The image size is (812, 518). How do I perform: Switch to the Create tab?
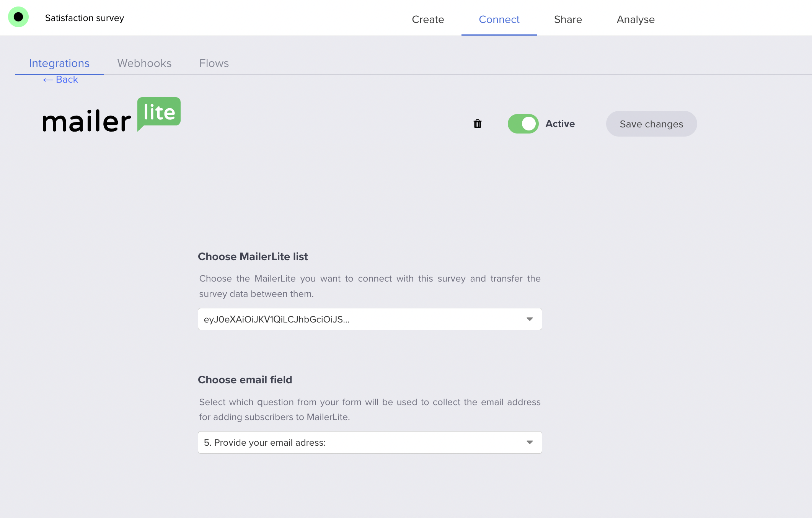(x=428, y=19)
